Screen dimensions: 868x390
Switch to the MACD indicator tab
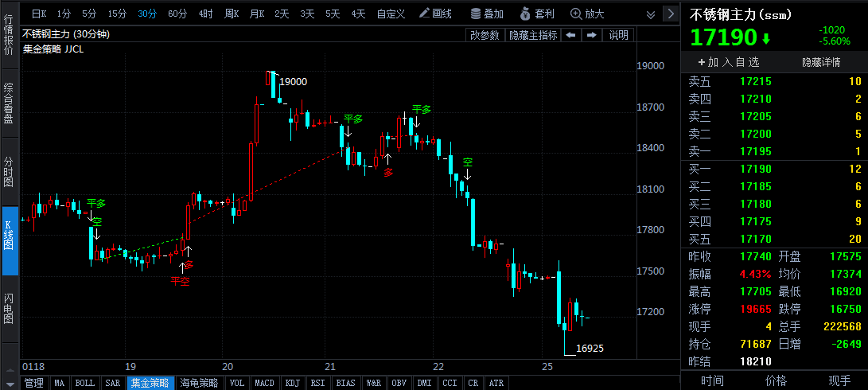click(265, 383)
